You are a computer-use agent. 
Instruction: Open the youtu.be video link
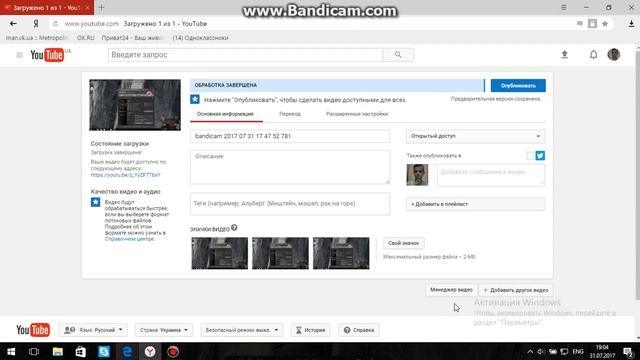point(125,175)
